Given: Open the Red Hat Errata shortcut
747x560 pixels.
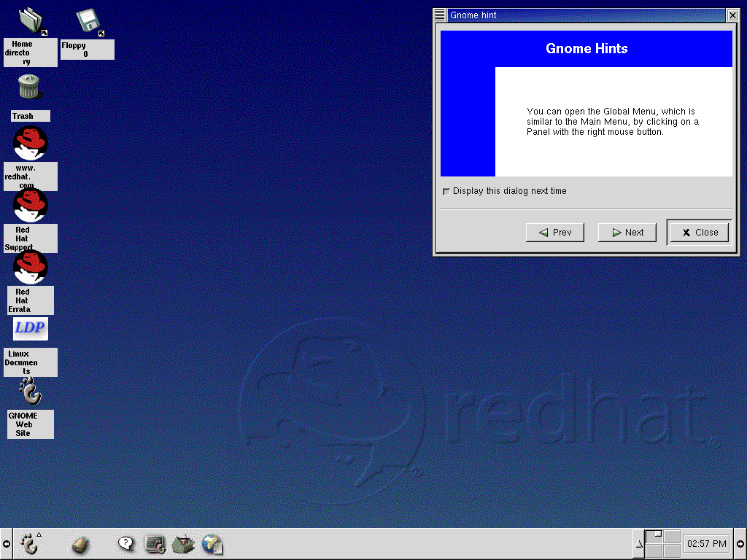Looking at the screenshot, I should click(30, 268).
